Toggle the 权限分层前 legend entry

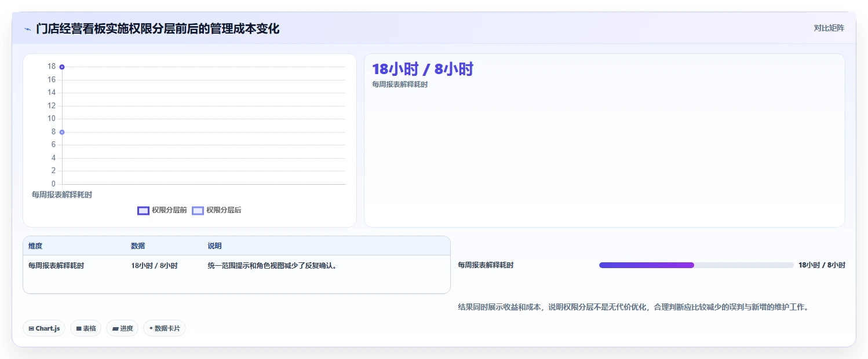[162, 210]
